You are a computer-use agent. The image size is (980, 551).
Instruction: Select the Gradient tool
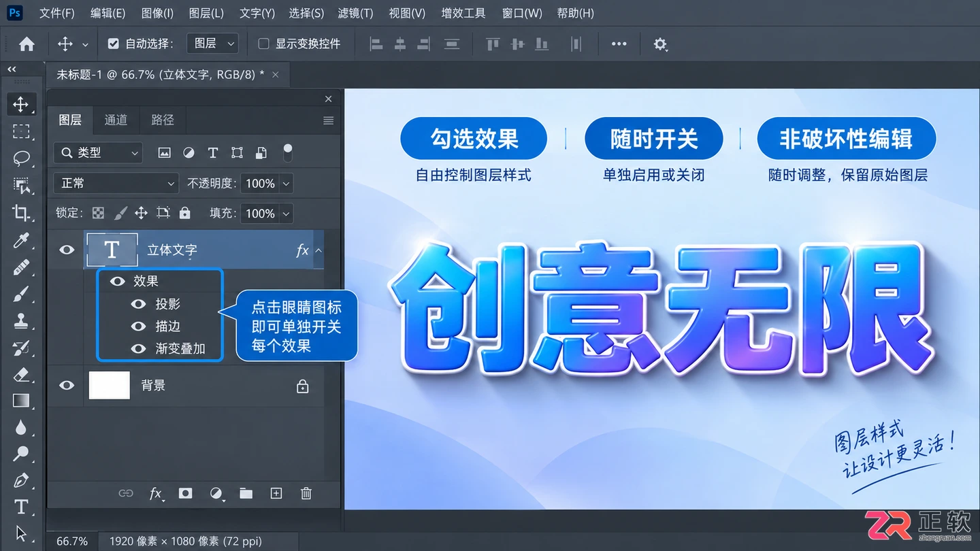pyautogui.click(x=21, y=401)
